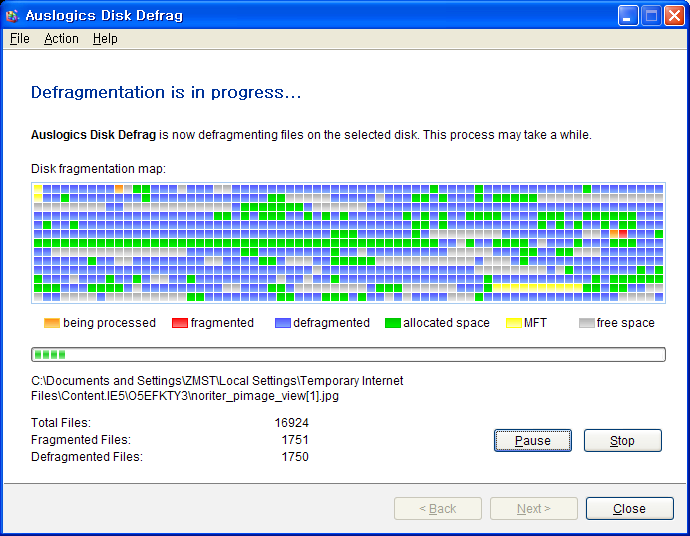Click the red fragmented block in the map
Screen dimensions: 690x536
[x=623, y=234]
